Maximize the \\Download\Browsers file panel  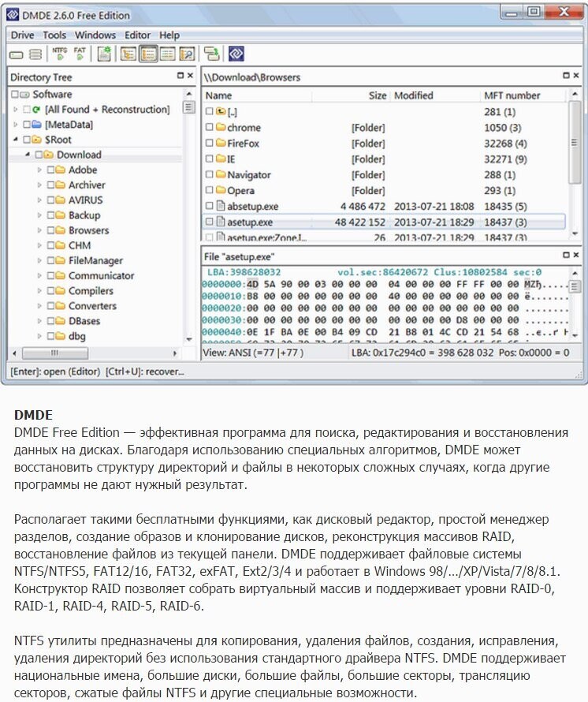coord(566,76)
